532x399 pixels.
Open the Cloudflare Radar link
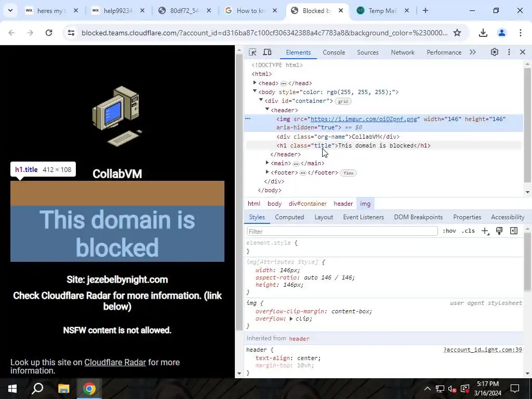(115, 362)
